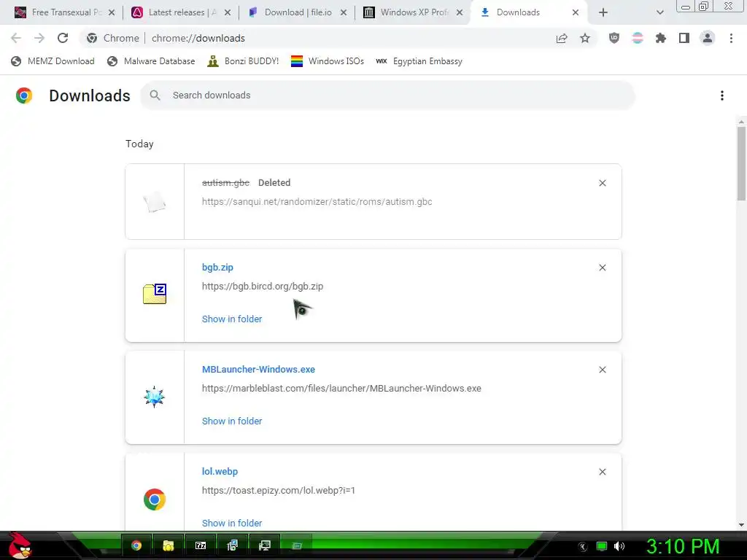Open Chrome's three-dot main menu
Viewport: 747px width, 560px height.
point(731,38)
